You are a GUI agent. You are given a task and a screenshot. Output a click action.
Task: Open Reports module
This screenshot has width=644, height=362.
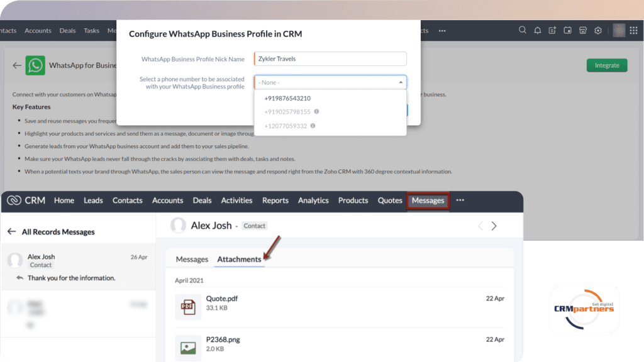275,200
